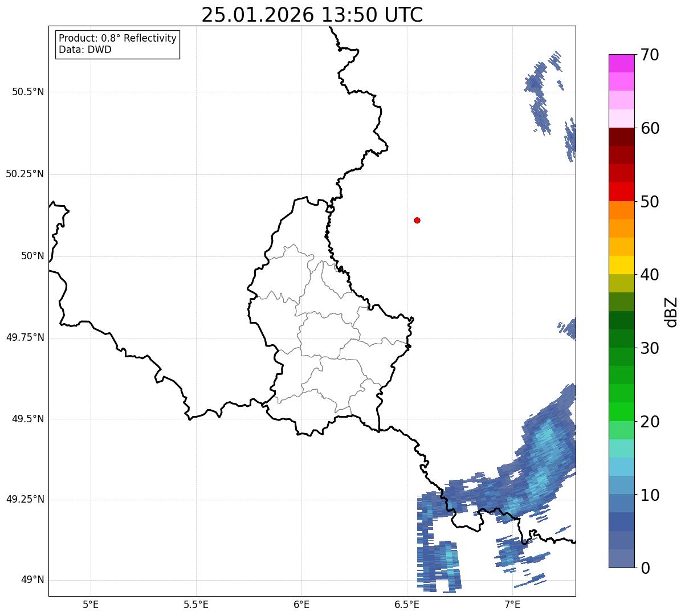Screen dimensions: 685x616
Task: Click the '6°E' longitude label
Action: pos(301,604)
